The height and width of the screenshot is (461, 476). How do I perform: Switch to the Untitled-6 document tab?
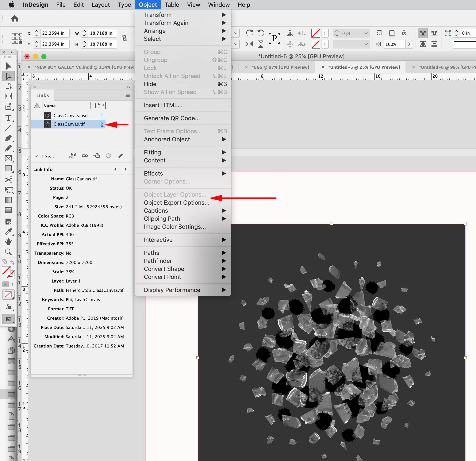tap(446, 67)
